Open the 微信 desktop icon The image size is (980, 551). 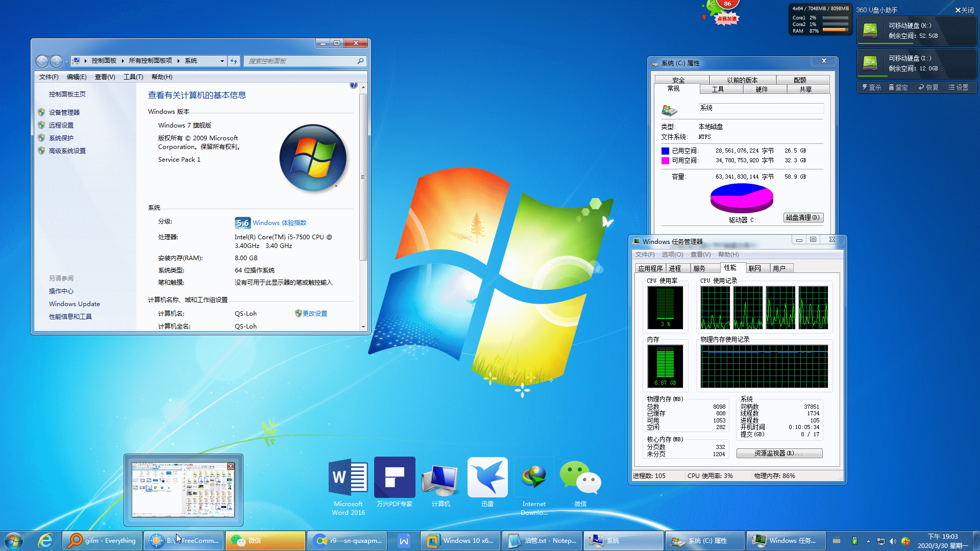click(580, 478)
